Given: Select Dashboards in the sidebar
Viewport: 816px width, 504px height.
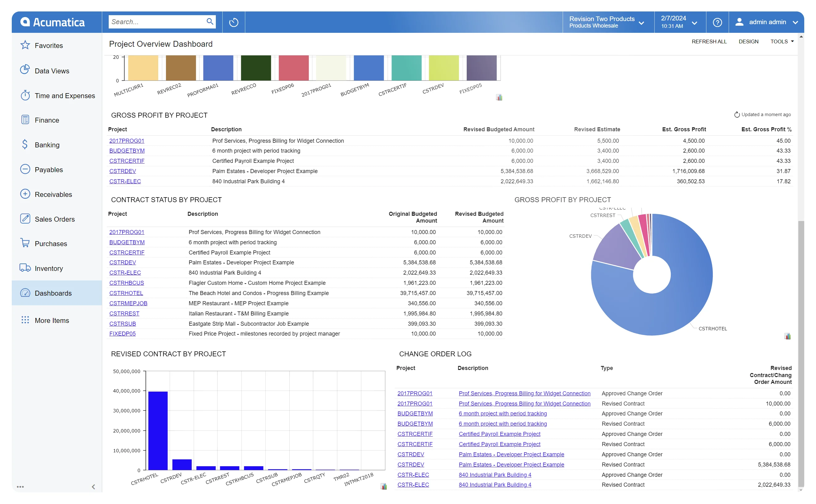Looking at the screenshot, I should (x=53, y=293).
